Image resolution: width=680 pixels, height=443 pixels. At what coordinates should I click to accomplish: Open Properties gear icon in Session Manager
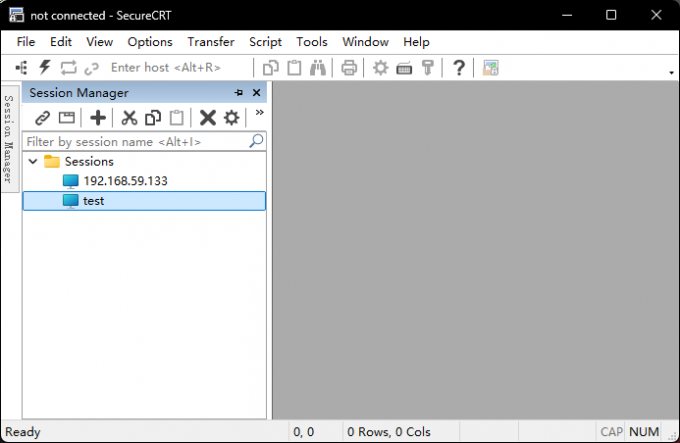(232, 117)
